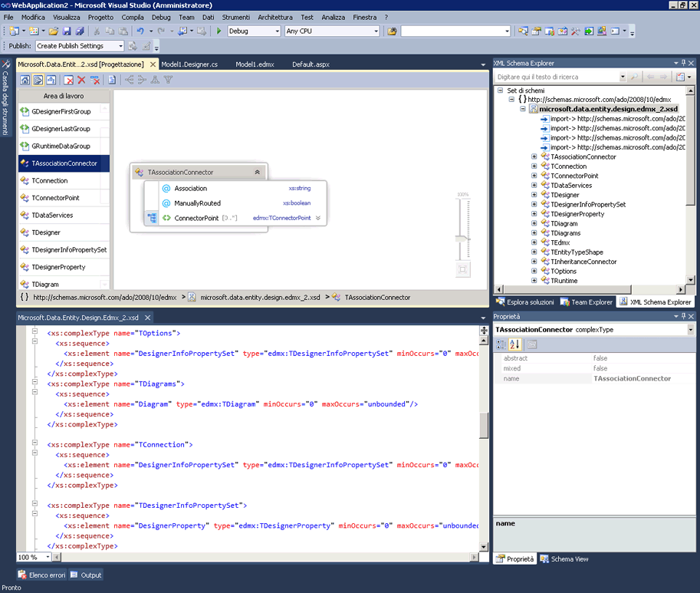Image resolution: width=700 pixels, height=593 pixels.
Task: Collapse the TOptions complexType outline in editor
Action: coord(35,331)
